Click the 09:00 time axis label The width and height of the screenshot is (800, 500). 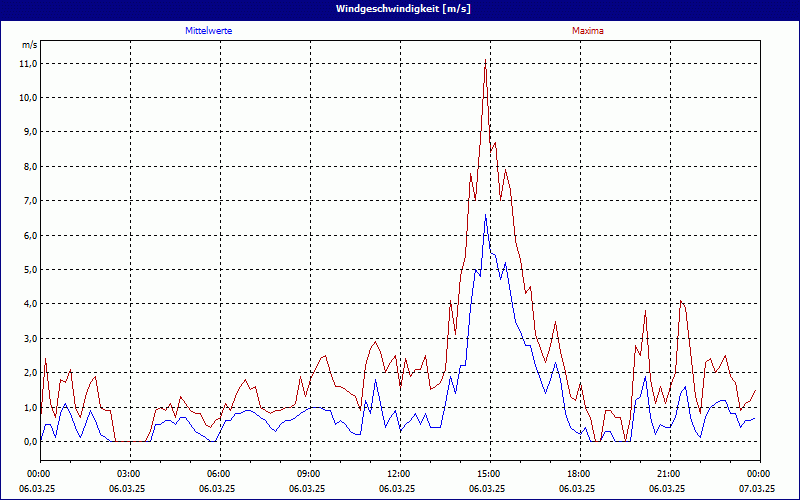pyautogui.click(x=309, y=474)
